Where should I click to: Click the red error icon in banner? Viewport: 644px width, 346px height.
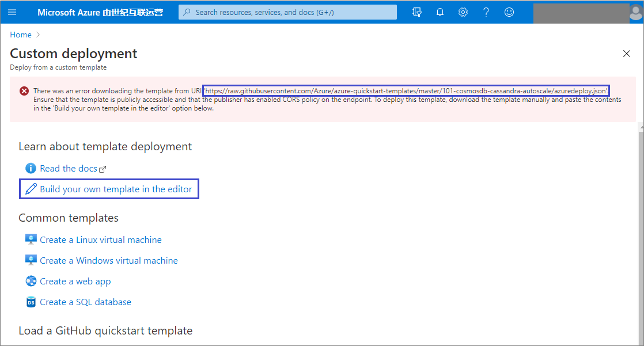click(24, 91)
